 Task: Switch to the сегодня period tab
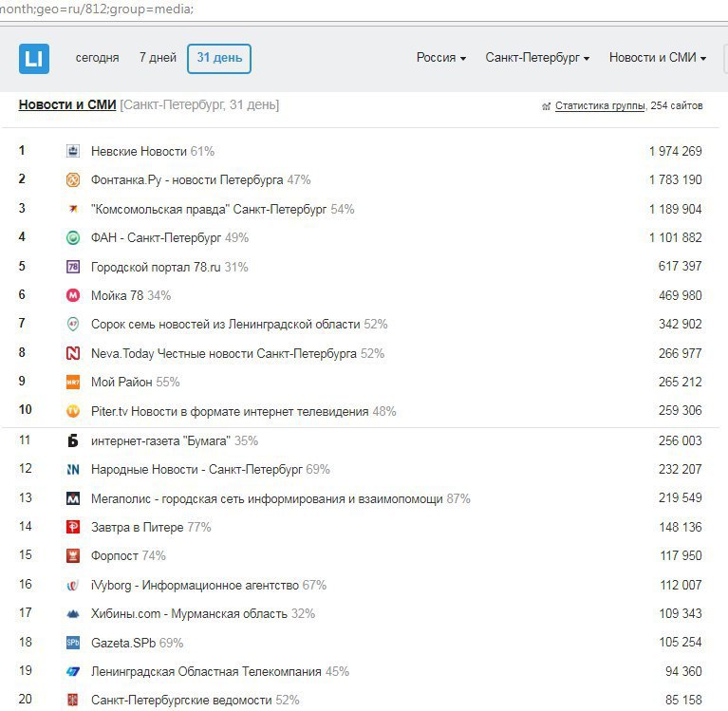tap(98, 58)
